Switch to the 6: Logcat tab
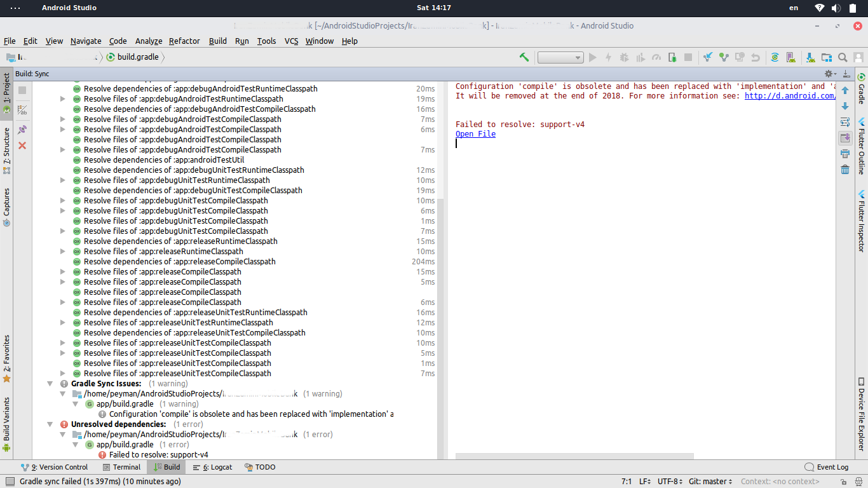Viewport: 868px width, 488px height. (x=212, y=467)
